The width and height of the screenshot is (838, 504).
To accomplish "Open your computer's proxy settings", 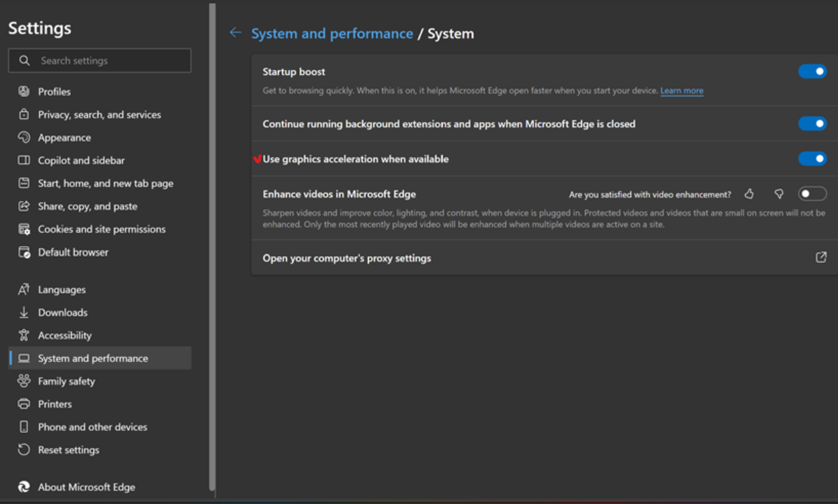I will coord(545,257).
